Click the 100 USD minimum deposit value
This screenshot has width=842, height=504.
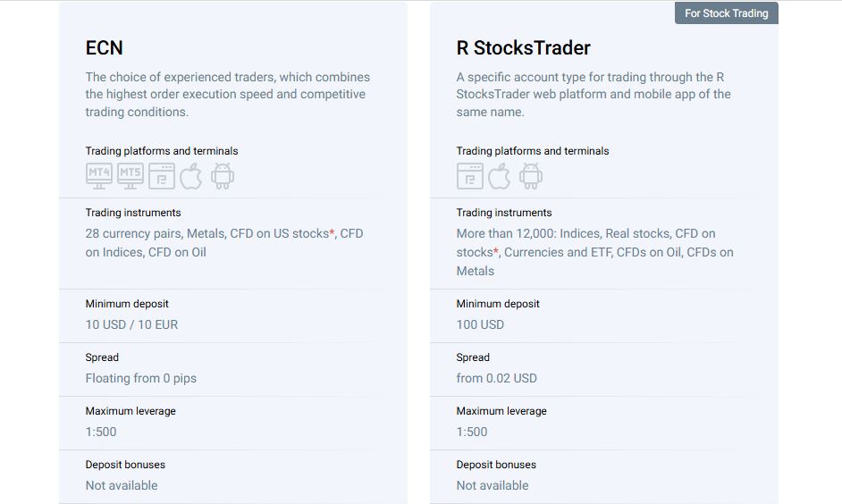[480, 324]
